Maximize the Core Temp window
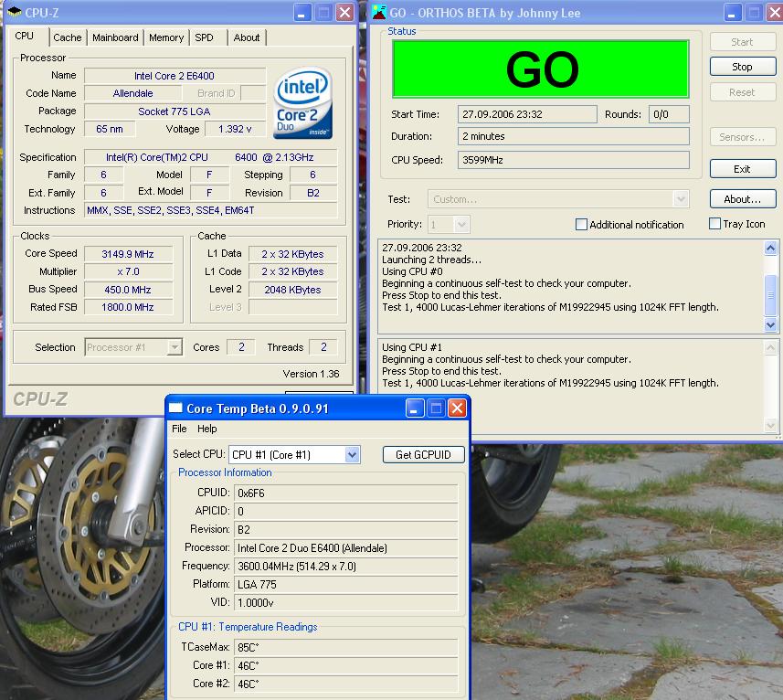Image resolution: width=783 pixels, height=700 pixels. point(436,408)
